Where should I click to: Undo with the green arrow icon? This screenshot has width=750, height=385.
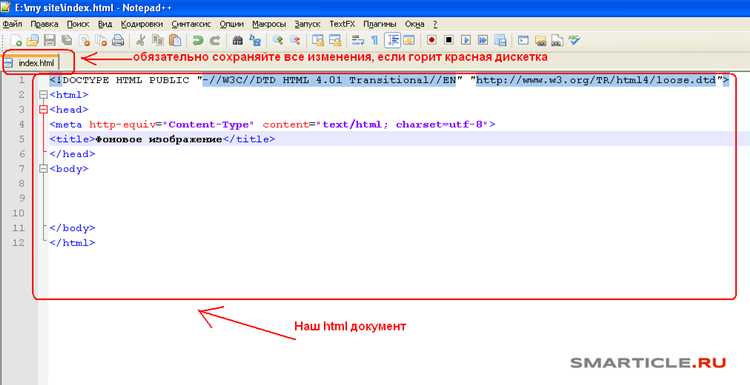tap(198, 41)
